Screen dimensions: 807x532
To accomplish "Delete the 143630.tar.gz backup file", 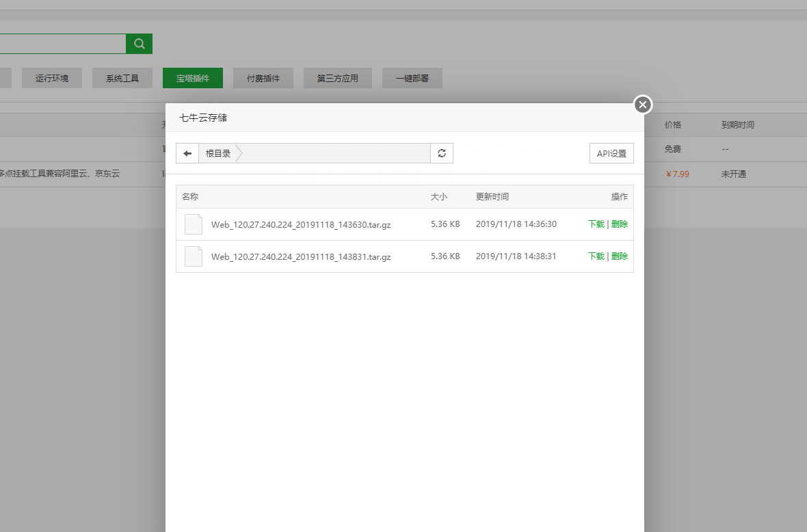I will pyautogui.click(x=619, y=224).
